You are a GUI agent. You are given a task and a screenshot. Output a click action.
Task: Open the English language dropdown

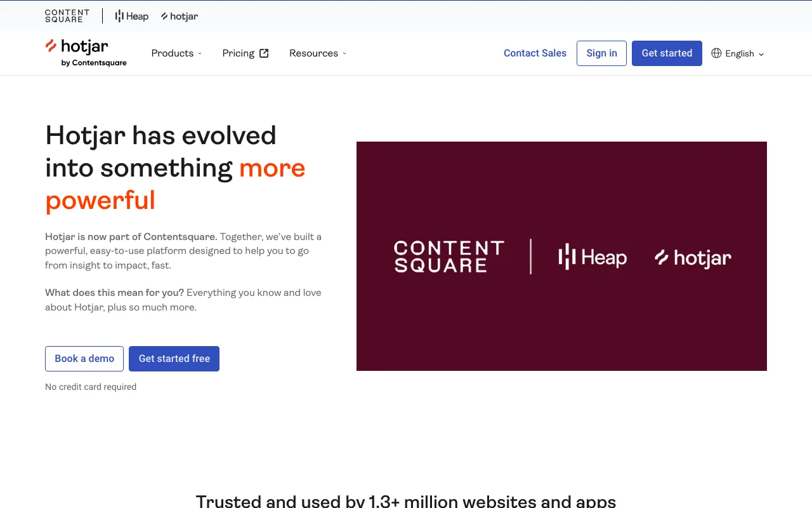(738, 53)
